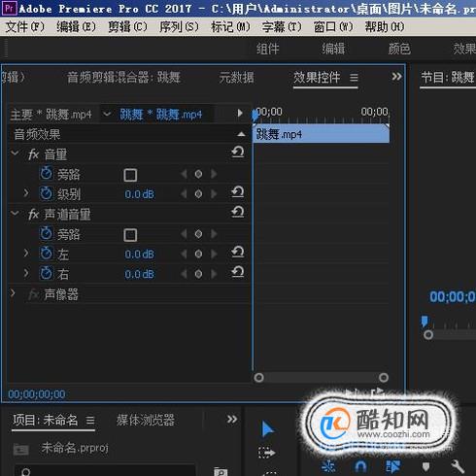Click the 0.0 dB value of 级别
The height and width of the screenshot is (476, 476).
coord(140,194)
